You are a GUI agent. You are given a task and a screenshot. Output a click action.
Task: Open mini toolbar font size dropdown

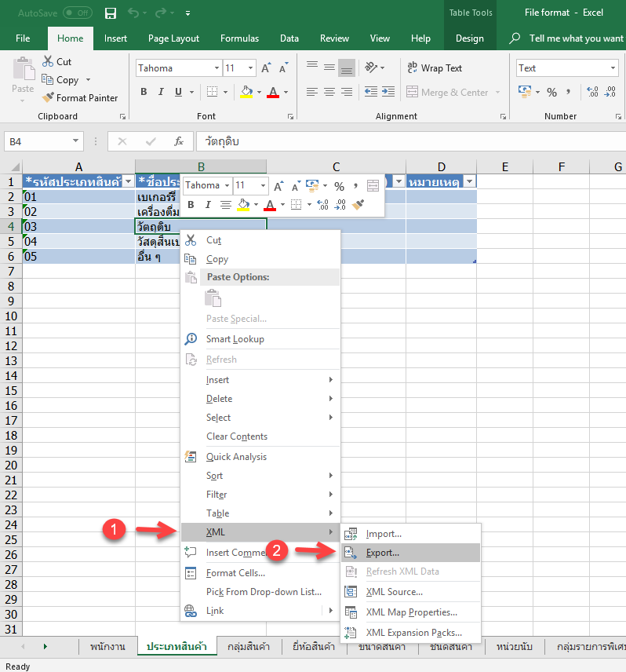point(263,185)
